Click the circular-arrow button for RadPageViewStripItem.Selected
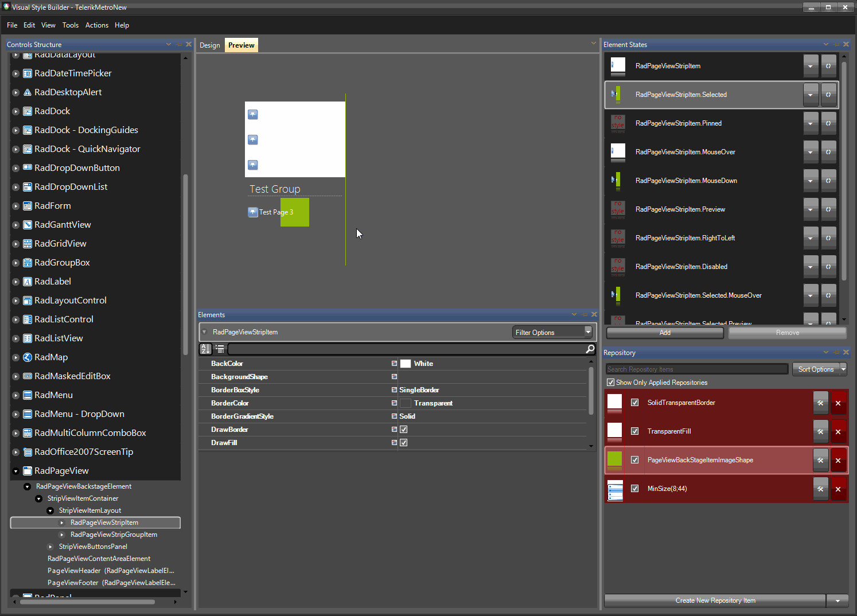This screenshot has height=616, width=857. pyautogui.click(x=828, y=95)
